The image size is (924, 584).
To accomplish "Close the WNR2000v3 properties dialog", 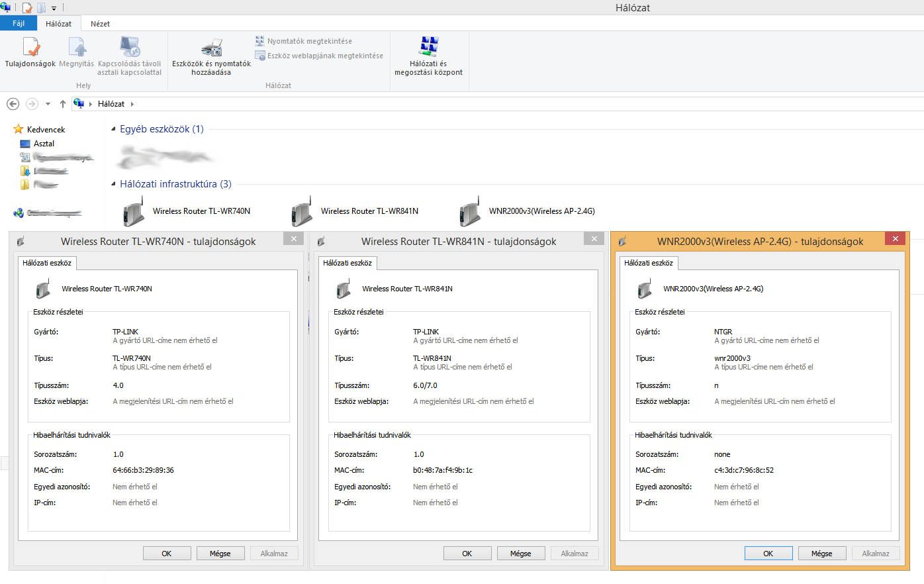I will [895, 239].
